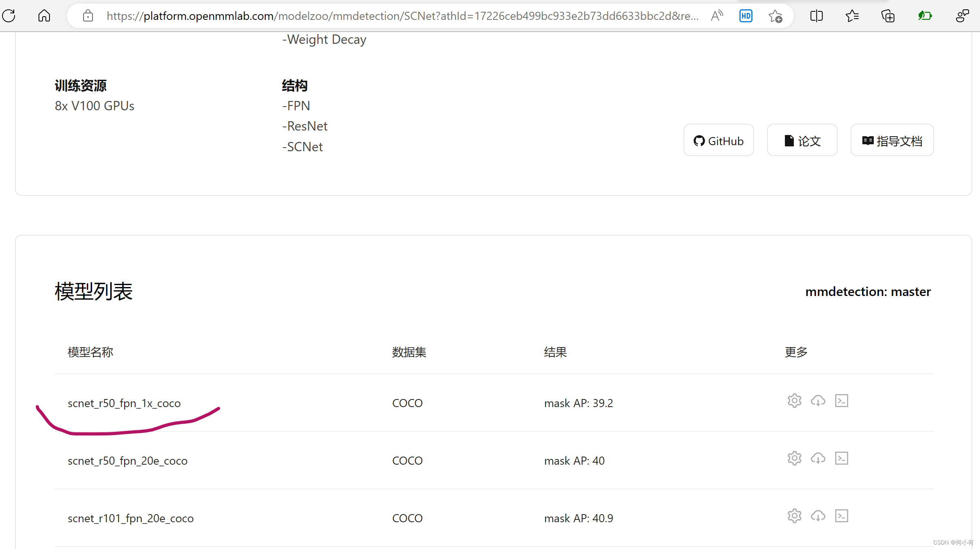Download weights for scnet_r50_fpn_1x_coco
Screen dimensions: 980x549
818,401
